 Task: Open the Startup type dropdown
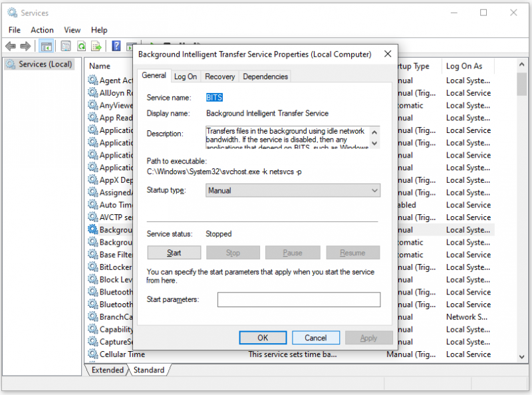click(293, 191)
